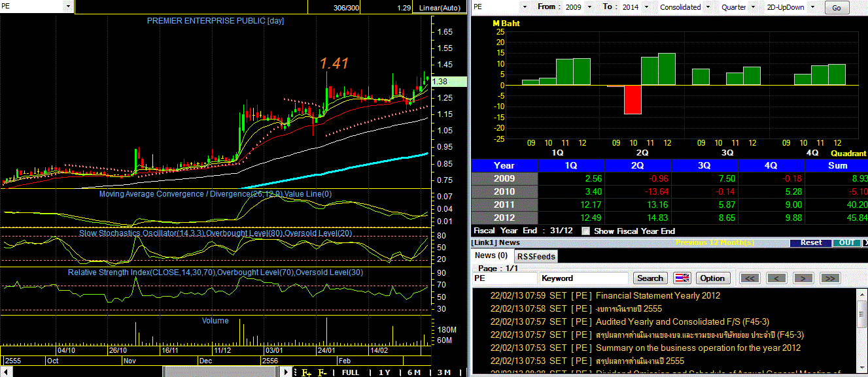Click the OUT button in News header
This screenshot has height=377, width=868.
tap(846, 242)
